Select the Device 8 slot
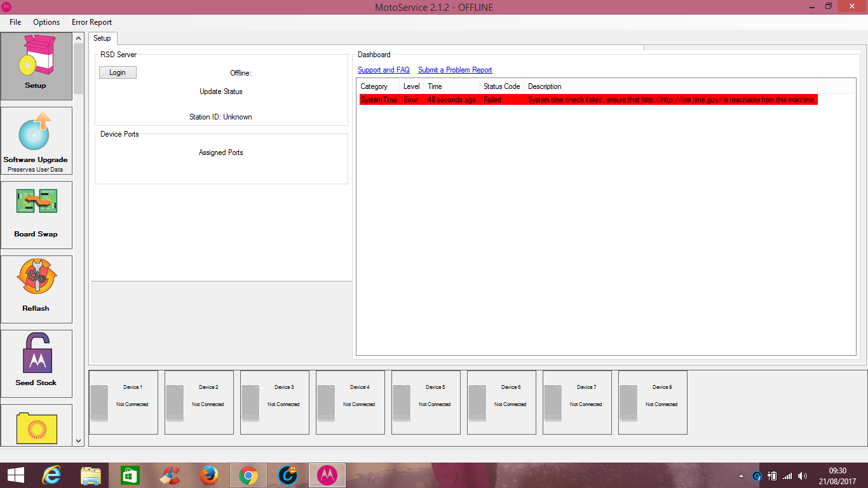The image size is (868, 488). [653, 403]
